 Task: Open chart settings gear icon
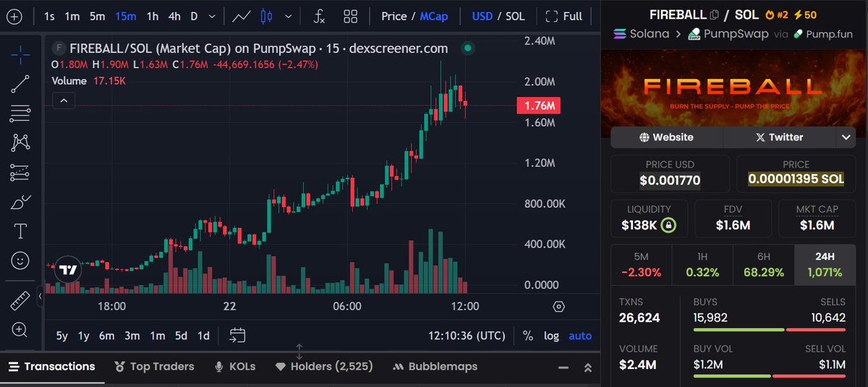click(x=558, y=307)
